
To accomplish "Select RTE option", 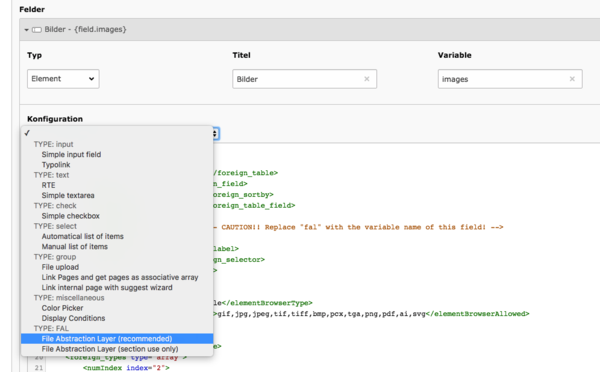I will coord(48,185).
